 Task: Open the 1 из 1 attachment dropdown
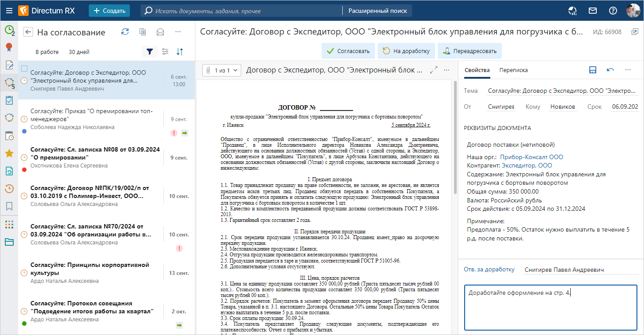point(222,70)
